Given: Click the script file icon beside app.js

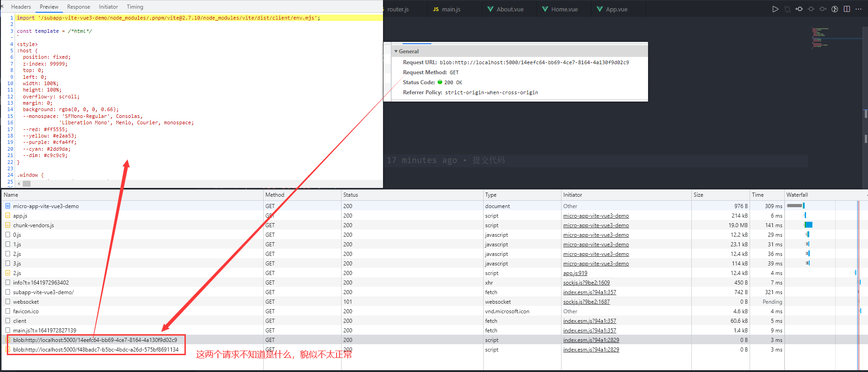Looking at the screenshot, I should [8, 215].
